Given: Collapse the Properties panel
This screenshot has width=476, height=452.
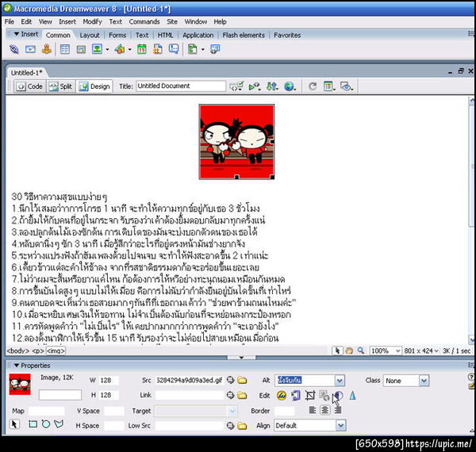Looking at the screenshot, I should (17, 366).
